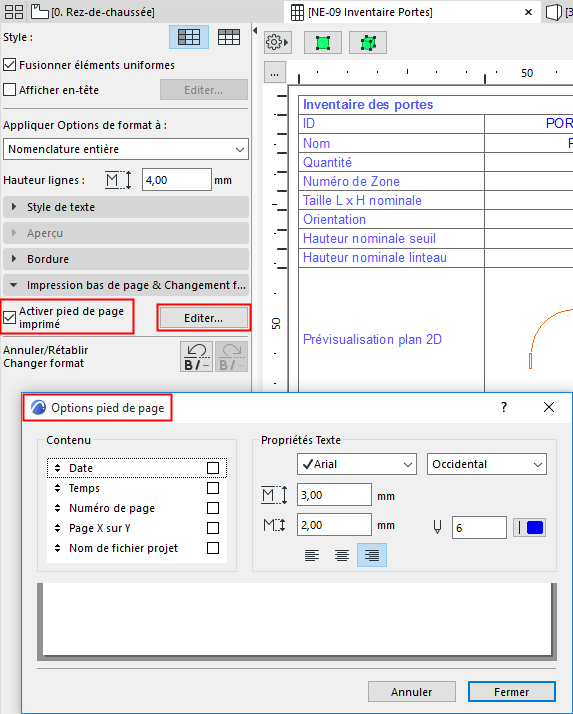The width and height of the screenshot is (573, 714).
Task: Select the Taille L x H nominale cell
Action: [x=391, y=200]
